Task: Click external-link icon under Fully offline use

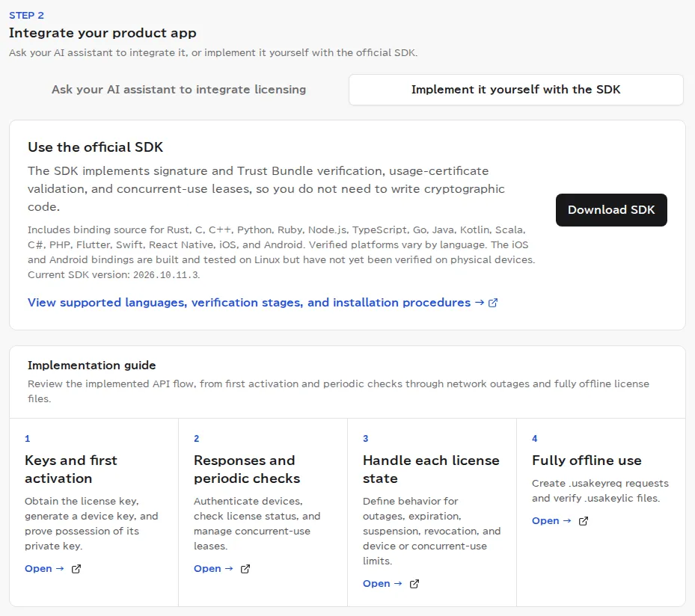Action: [584, 521]
